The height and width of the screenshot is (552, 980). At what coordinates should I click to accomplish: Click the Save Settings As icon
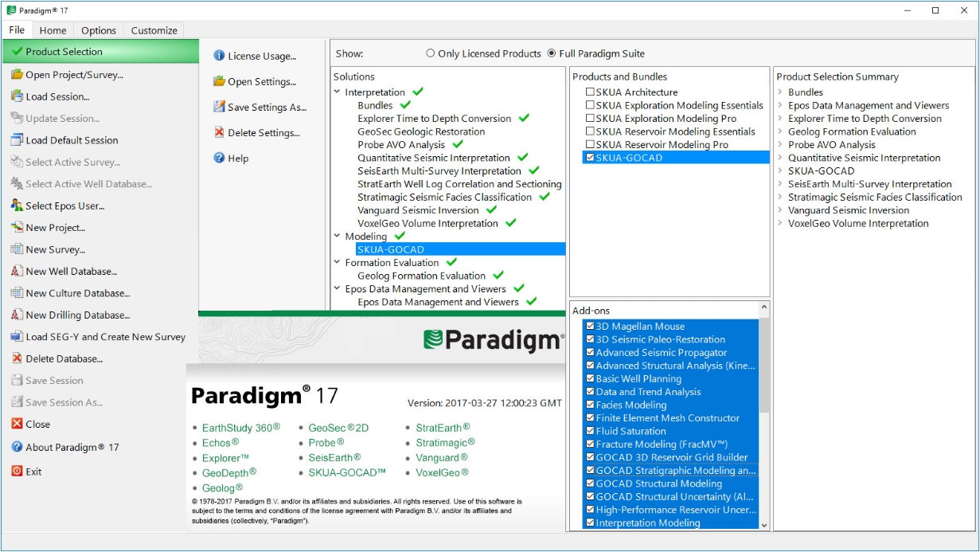pos(219,107)
